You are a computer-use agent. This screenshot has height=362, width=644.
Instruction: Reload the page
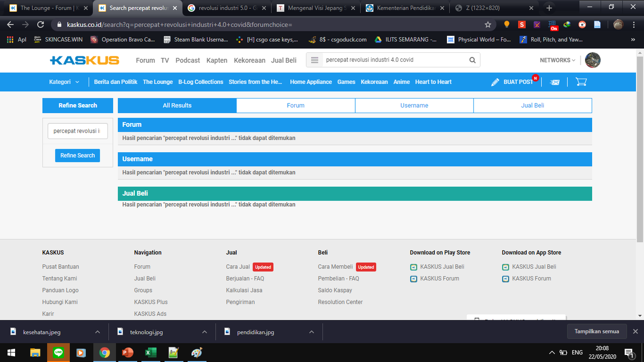coord(41,24)
